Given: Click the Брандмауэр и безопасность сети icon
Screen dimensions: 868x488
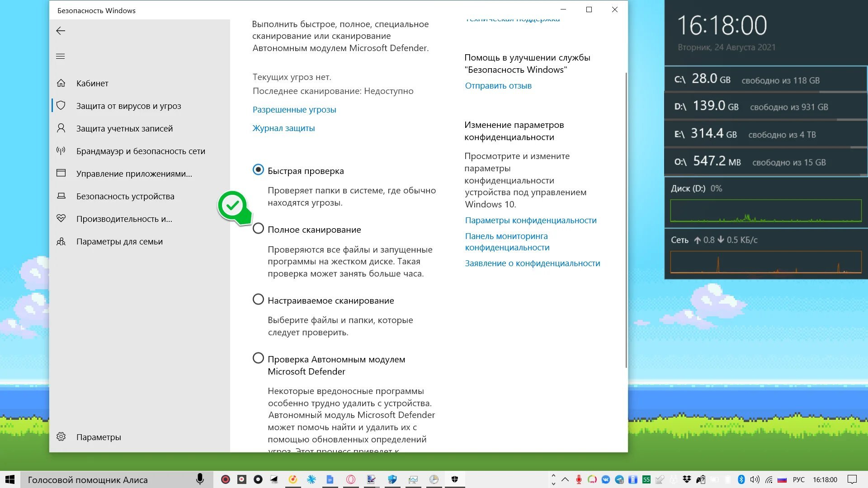Looking at the screenshot, I should [x=60, y=151].
